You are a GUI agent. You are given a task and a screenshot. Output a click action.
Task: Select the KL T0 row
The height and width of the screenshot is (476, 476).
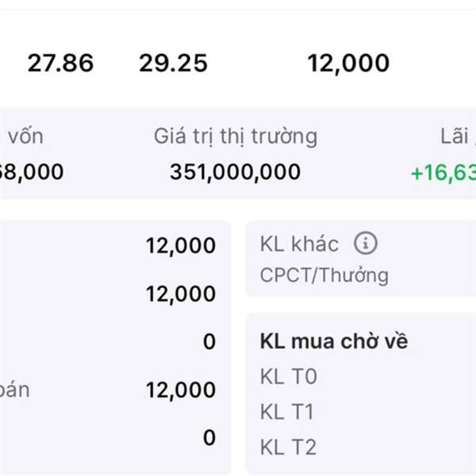288,376
